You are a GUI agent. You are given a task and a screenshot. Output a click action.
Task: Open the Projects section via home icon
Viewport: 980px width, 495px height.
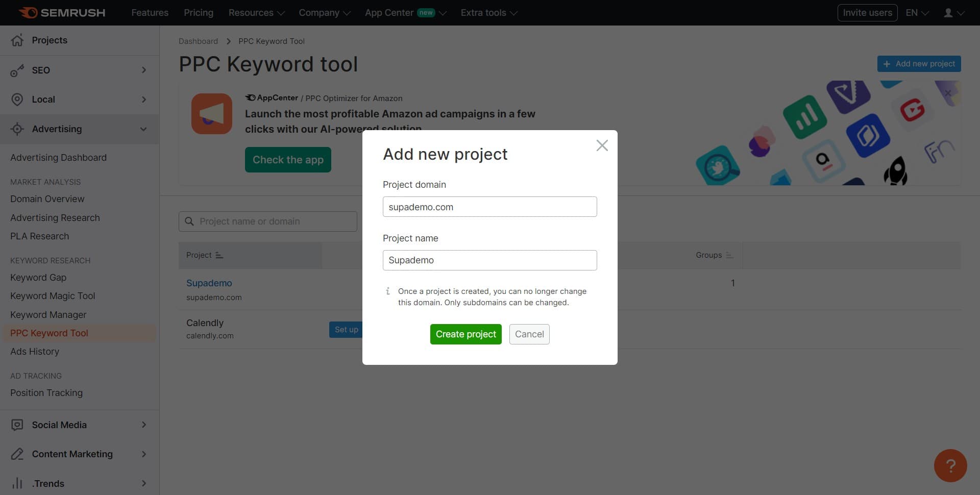17,40
